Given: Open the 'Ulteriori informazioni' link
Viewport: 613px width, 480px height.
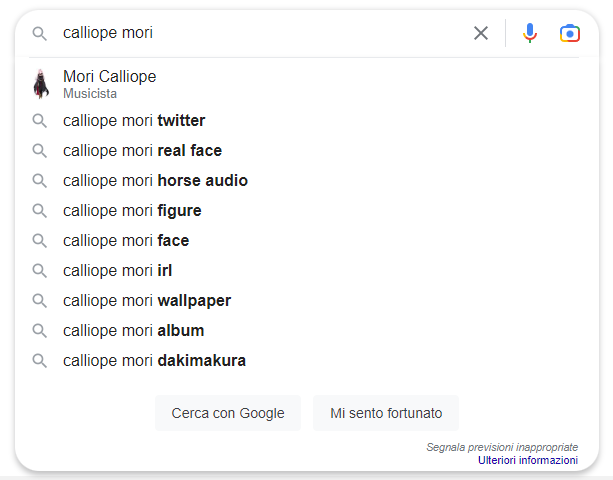Looking at the screenshot, I should pyautogui.click(x=528, y=460).
